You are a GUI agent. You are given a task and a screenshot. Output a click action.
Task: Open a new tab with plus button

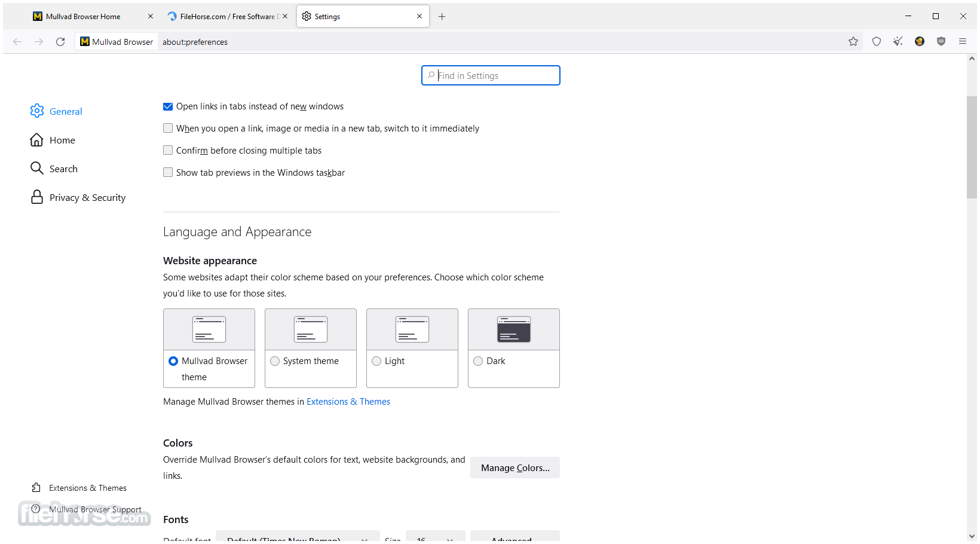coord(442,17)
